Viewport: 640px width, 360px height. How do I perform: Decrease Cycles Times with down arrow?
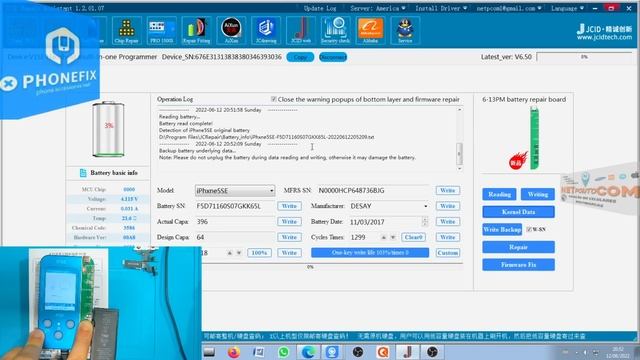[393, 237]
